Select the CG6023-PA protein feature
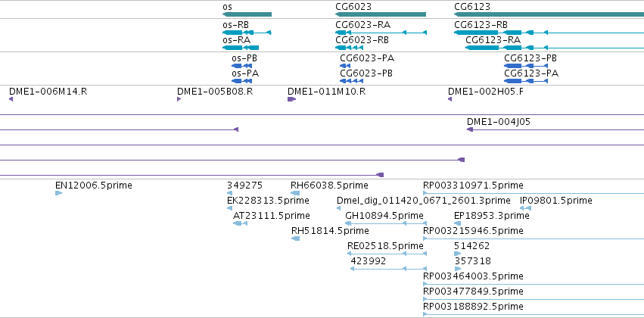The image size is (644, 318). click(x=345, y=66)
